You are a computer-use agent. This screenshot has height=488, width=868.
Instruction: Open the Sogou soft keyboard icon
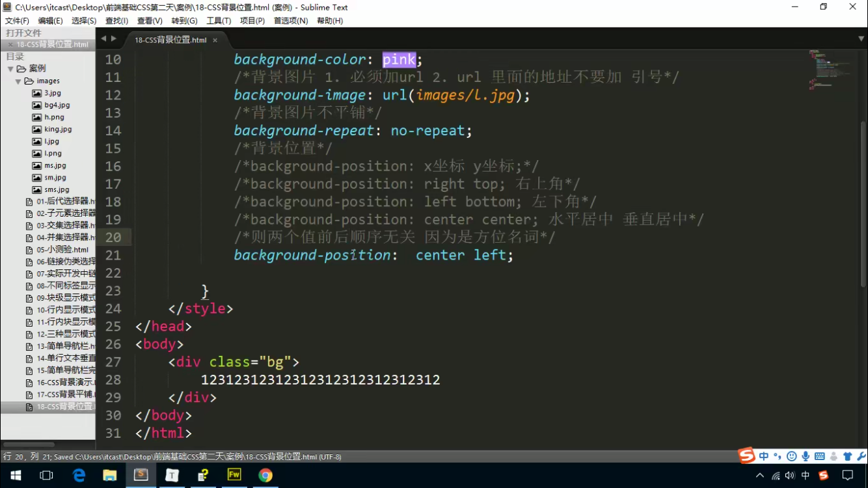(819, 457)
